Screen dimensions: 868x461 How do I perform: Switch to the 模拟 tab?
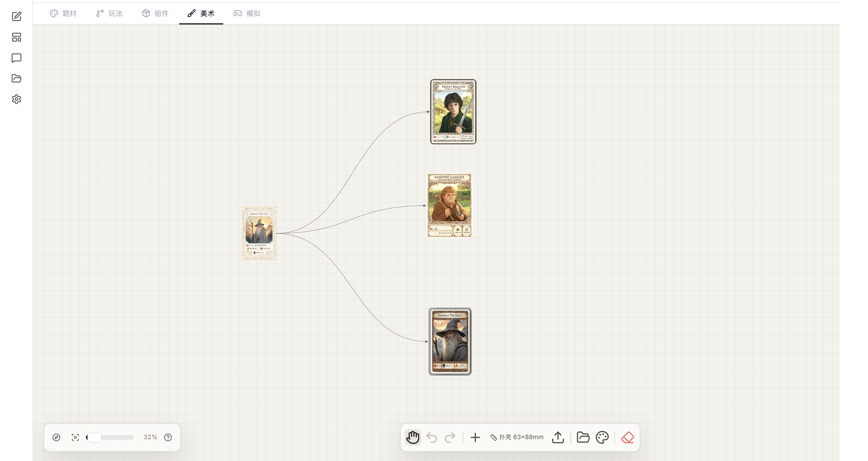[x=247, y=14]
